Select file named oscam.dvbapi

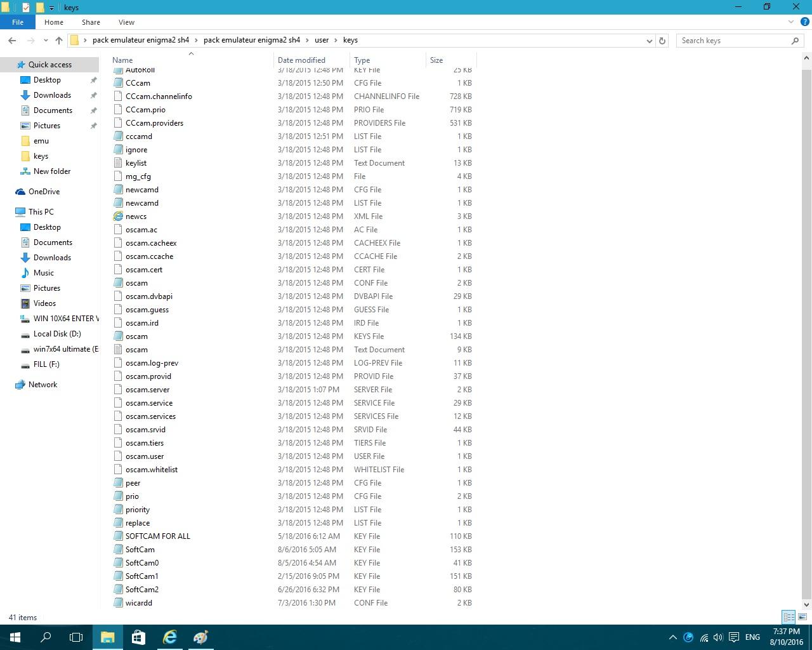tap(149, 296)
